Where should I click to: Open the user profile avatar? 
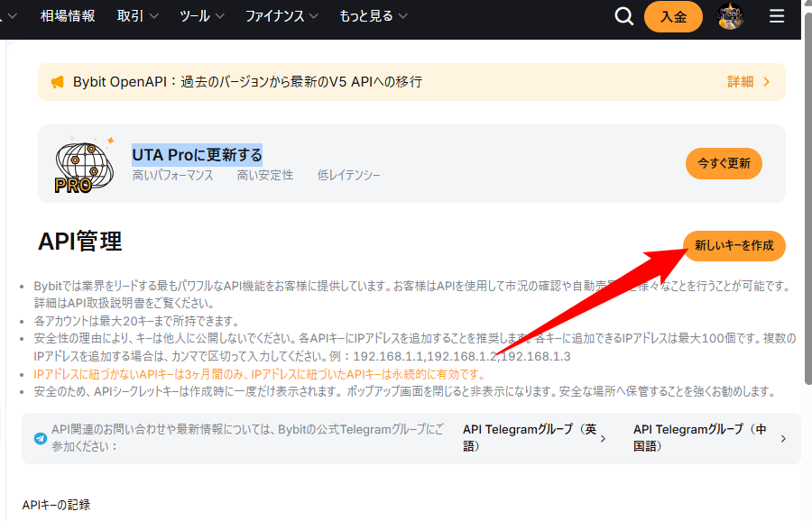[730, 16]
